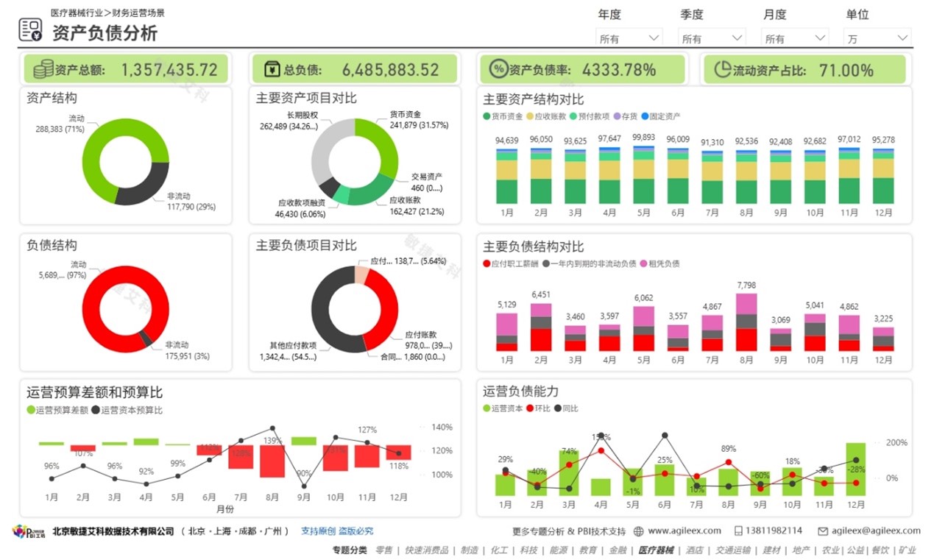Image resolution: width=934 pixels, height=560 pixels.
Task: Click the phone icon before 13811982114
Action: coord(738,531)
